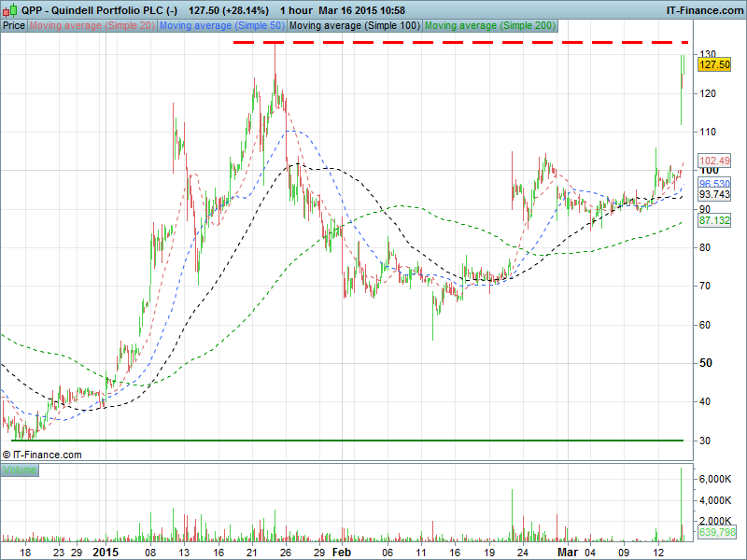
Task: Select the Moving average (Simple 20) label
Action: pyautogui.click(x=92, y=26)
